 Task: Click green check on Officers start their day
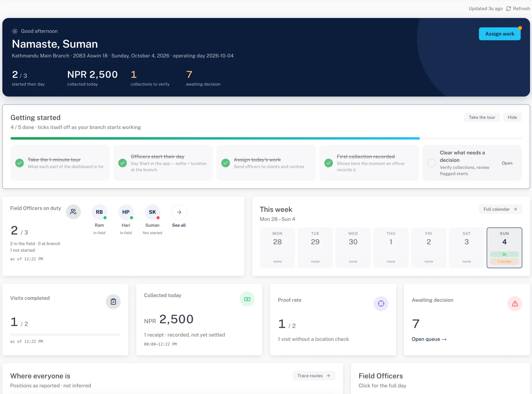[123, 163]
